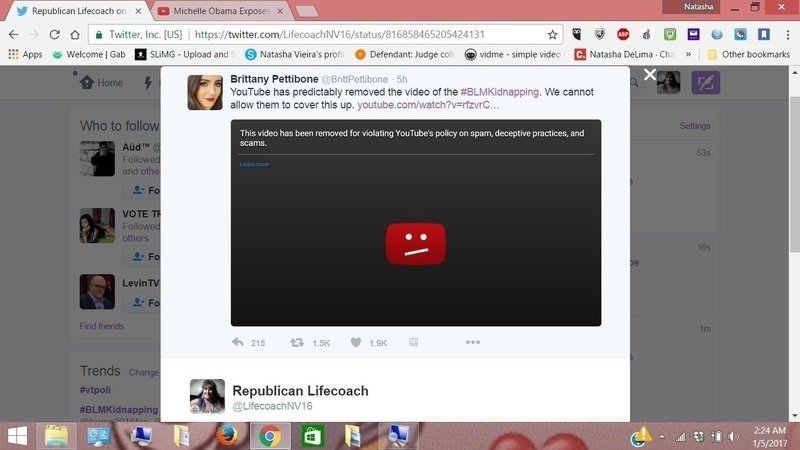The image size is (800, 450).
Task: Open a new browser tab
Action: (x=306, y=11)
